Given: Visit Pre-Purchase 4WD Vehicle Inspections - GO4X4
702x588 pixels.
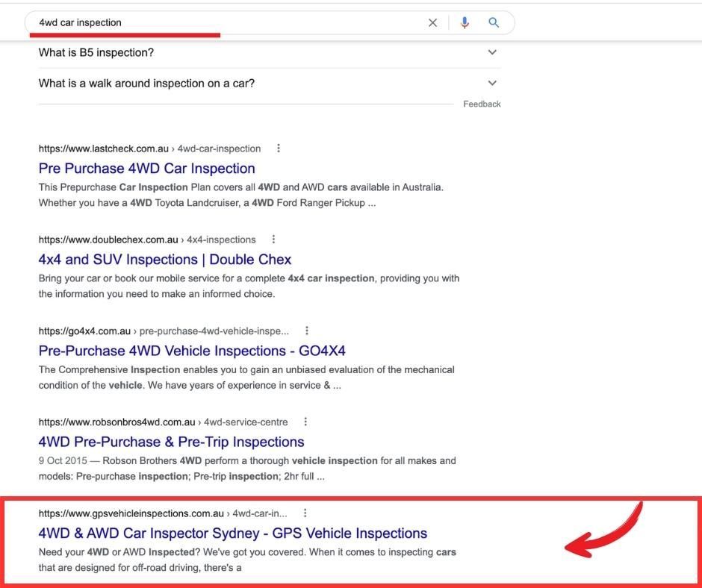Looking at the screenshot, I should click(192, 351).
